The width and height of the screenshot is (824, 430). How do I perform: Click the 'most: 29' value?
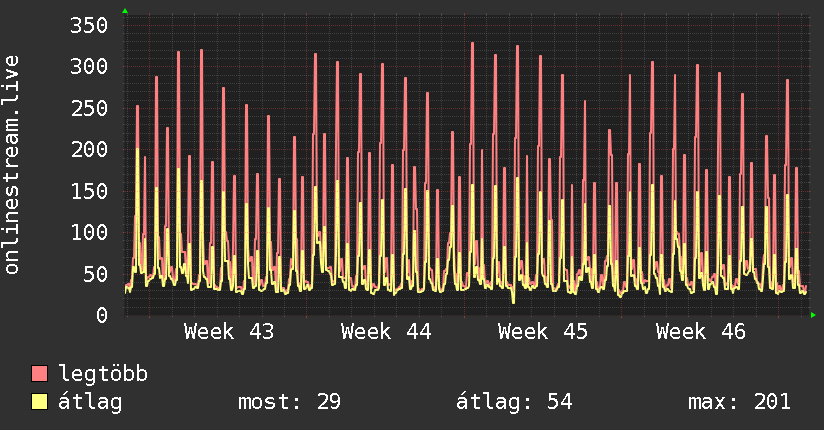tap(290, 402)
